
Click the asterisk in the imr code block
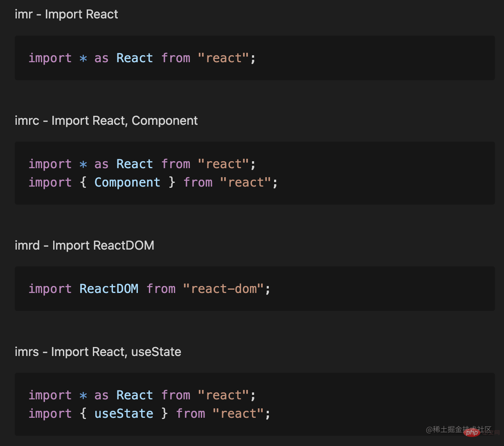point(83,58)
